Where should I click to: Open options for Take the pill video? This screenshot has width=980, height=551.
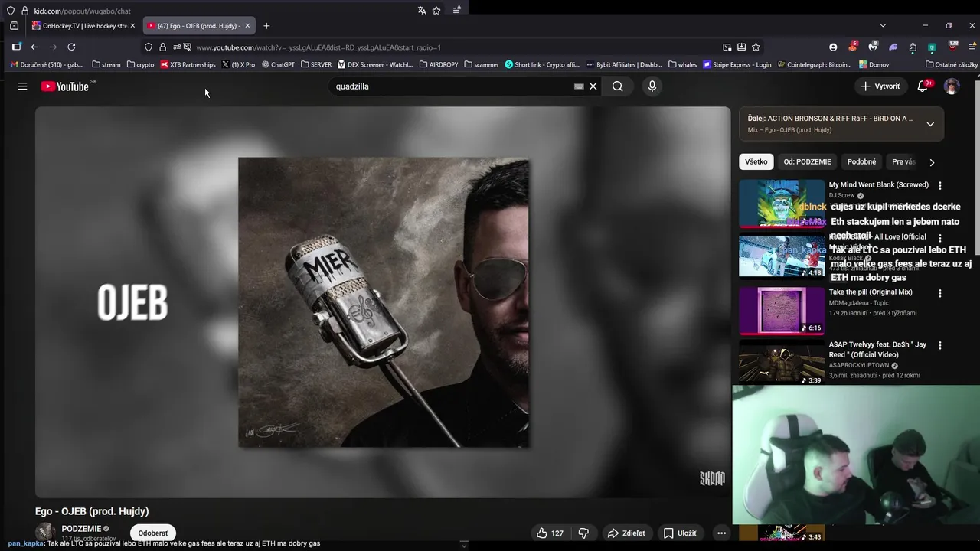coord(940,293)
